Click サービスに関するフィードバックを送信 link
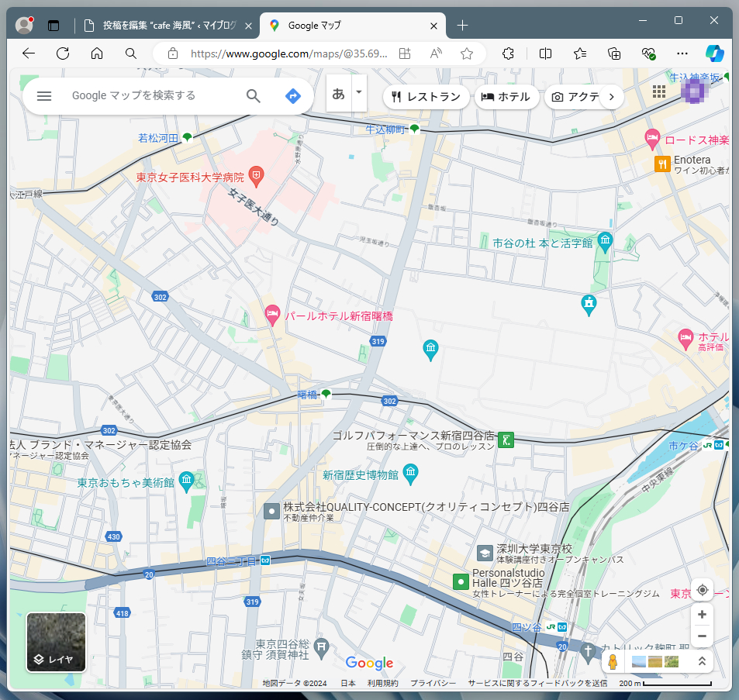739x700 pixels. point(537,683)
